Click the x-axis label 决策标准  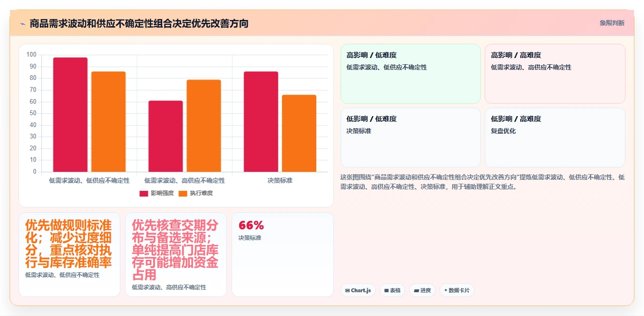coord(280,181)
